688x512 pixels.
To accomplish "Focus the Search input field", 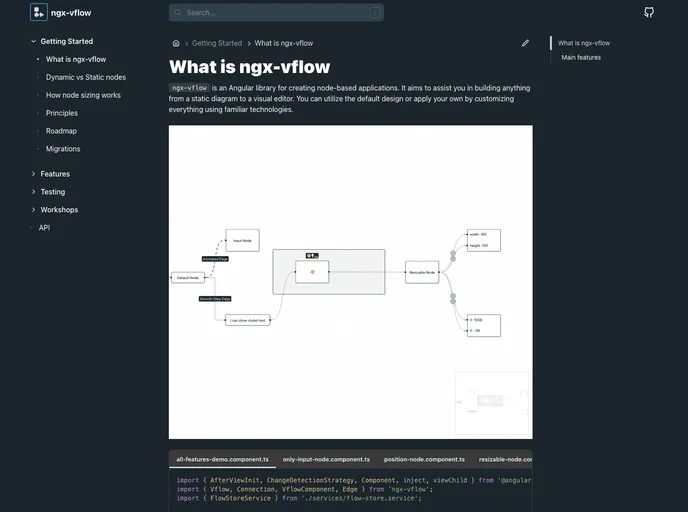I will [276, 13].
